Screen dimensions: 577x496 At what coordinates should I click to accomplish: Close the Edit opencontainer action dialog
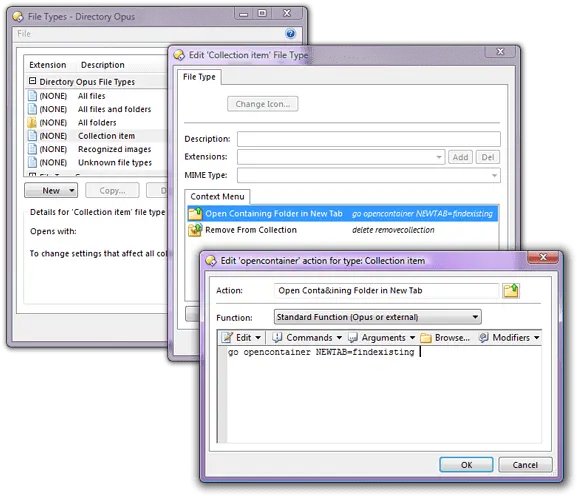(543, 257)
